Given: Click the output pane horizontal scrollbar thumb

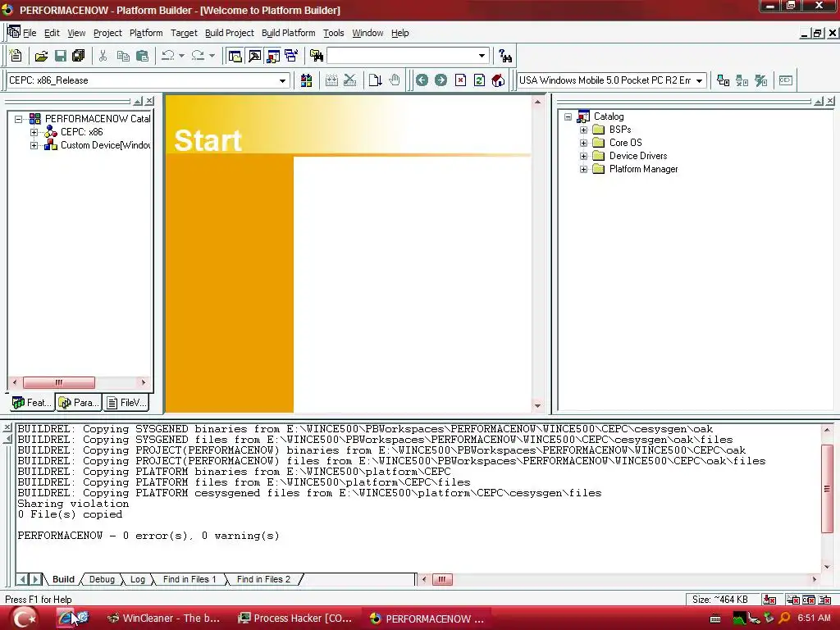Looking at the screenshot, I should pyautogui.click(x=442, y=579).
